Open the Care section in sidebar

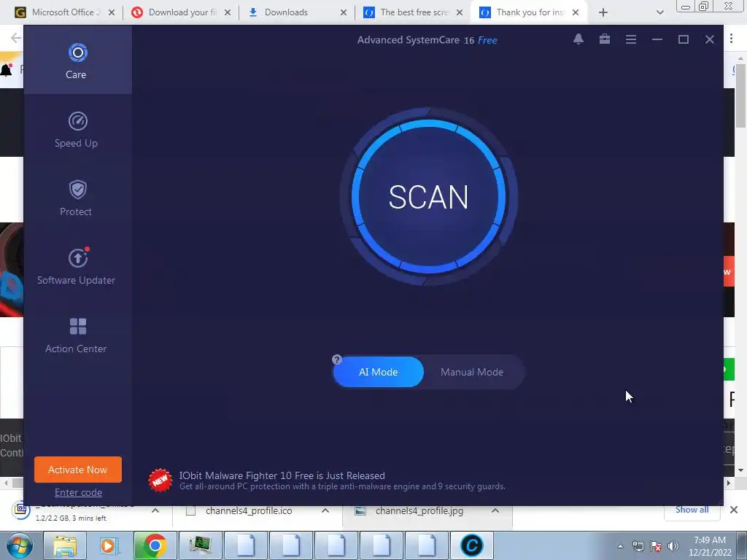click(77, 61)
